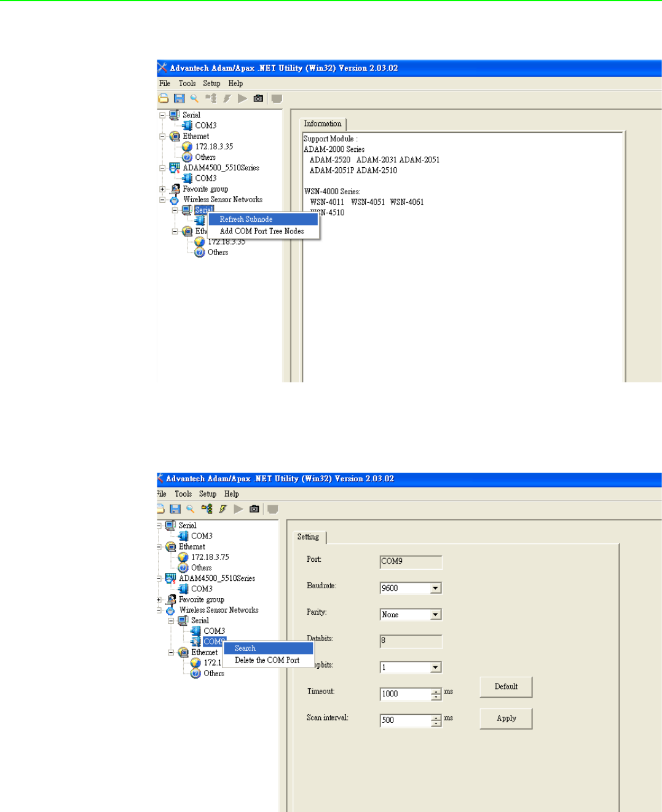The image size is (662, 812).
Task: Open the Baudrate dropdown
Action: pos(435,588)
